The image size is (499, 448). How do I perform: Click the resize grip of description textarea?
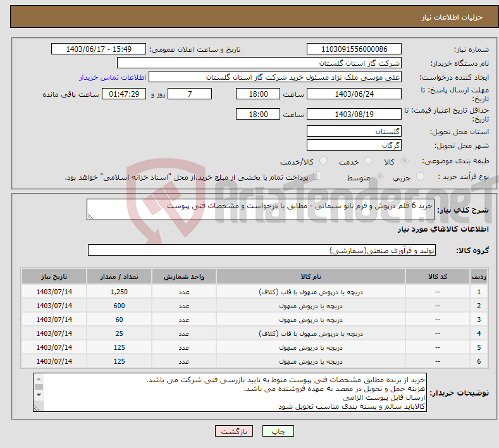pos(90,216)
